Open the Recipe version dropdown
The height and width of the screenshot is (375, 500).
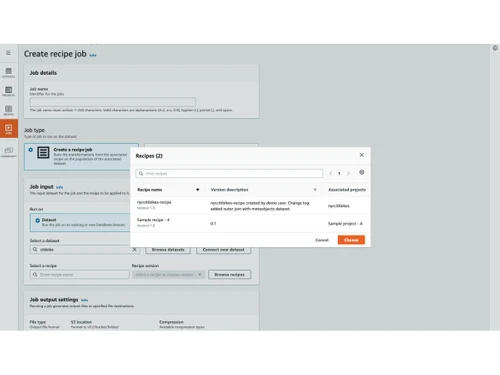(169, 275)
